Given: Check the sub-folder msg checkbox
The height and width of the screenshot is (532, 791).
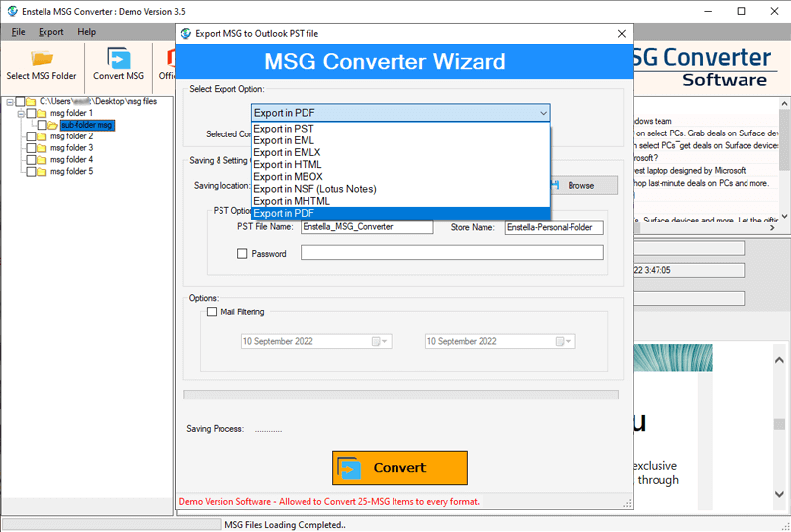Looking at the screenshot, I should [x=42, y=125].
